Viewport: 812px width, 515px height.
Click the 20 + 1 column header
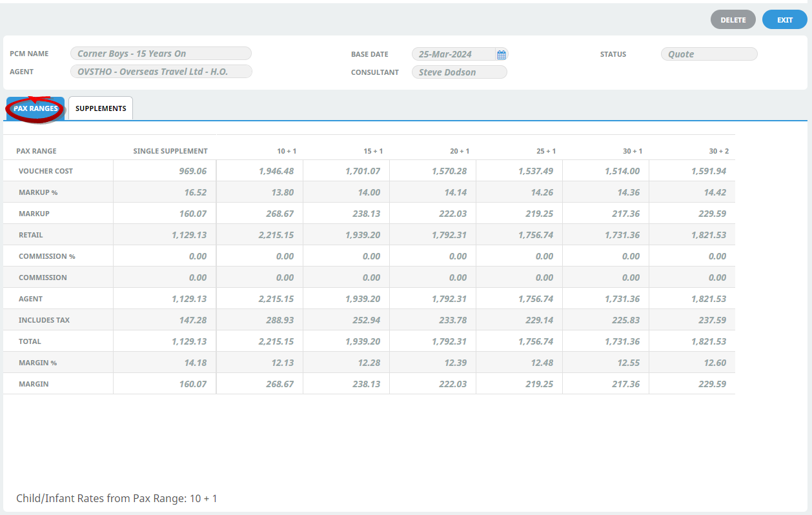tap(460, 151)
